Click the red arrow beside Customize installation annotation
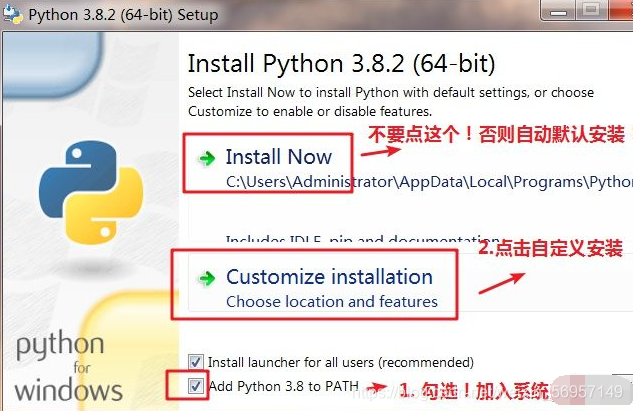This screenshot has width=633, height=411. tap(502, 283)
